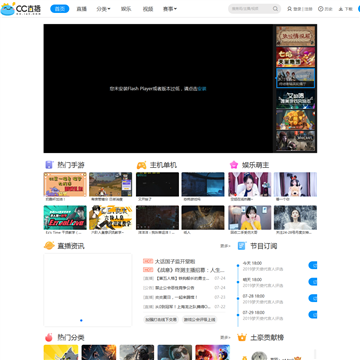
Task: Go to the 直播 nav item
Action: pos(82,9)
